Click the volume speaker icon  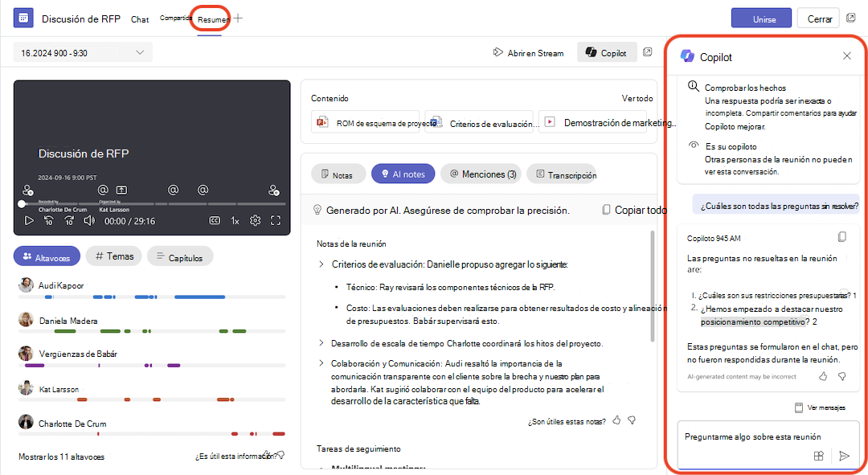coord(88,220)
